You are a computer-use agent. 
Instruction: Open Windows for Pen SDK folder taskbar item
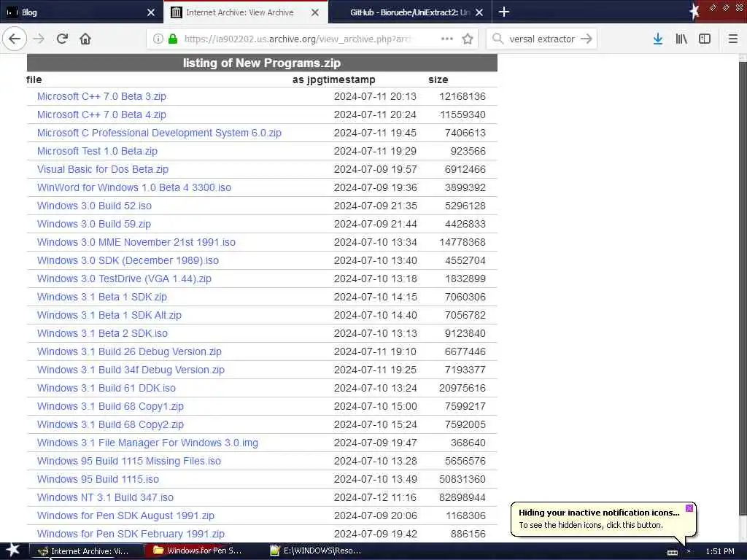coord(204,551)
